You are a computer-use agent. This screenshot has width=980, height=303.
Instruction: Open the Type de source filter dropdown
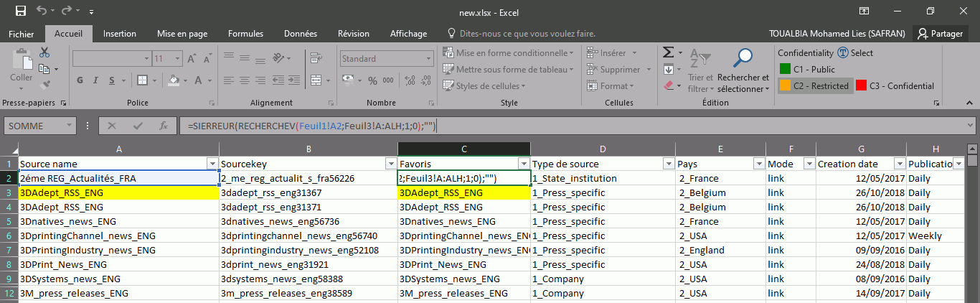pyautogui.click(x=668, y=164)
